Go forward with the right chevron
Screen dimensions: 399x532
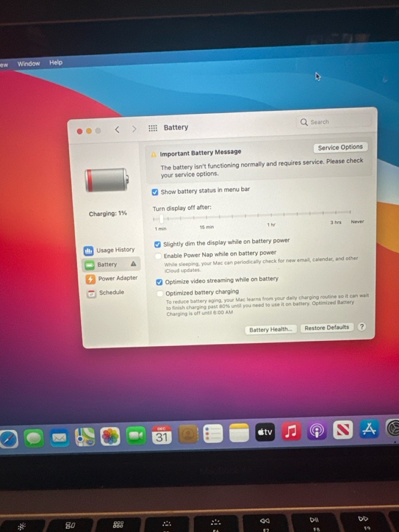[134, 129]
